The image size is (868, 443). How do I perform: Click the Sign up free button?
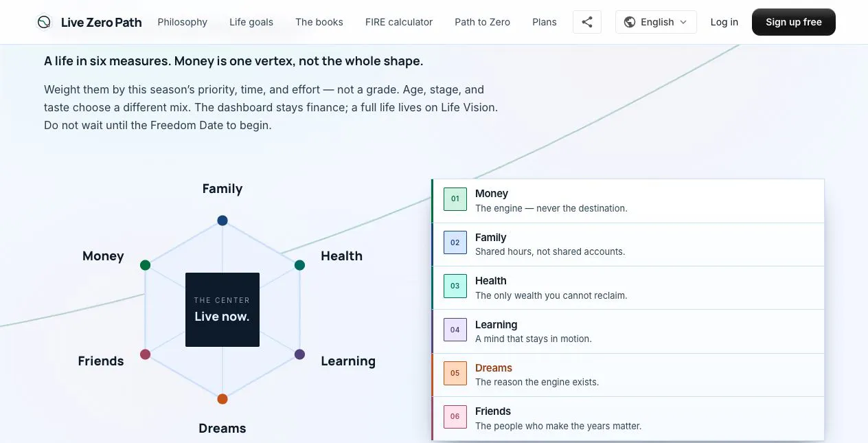[x=794, y=22]
